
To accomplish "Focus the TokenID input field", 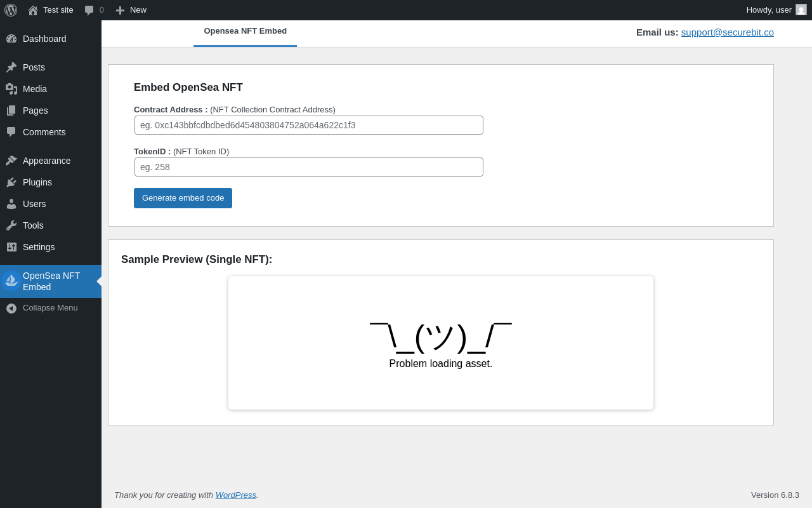I will pos(309,167).
